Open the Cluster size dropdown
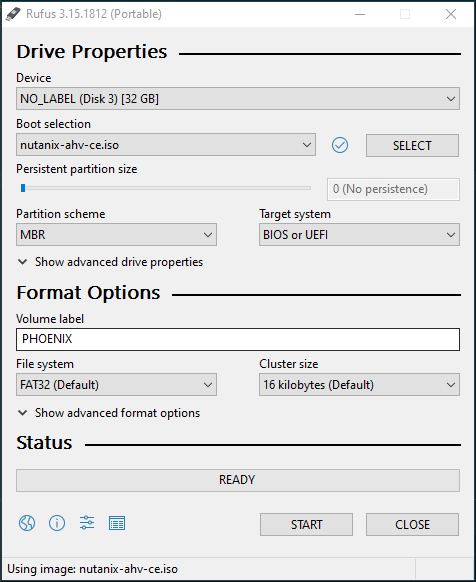 click(359, 385)
